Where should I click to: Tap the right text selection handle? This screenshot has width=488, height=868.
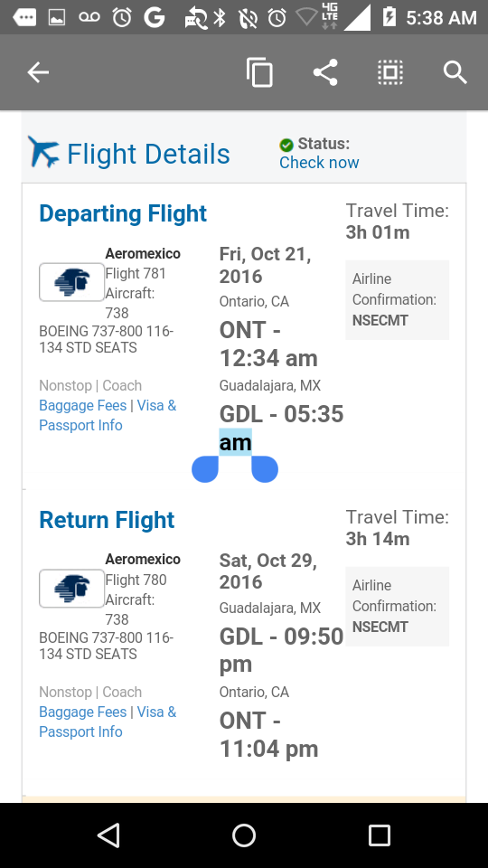coord(265,469)
